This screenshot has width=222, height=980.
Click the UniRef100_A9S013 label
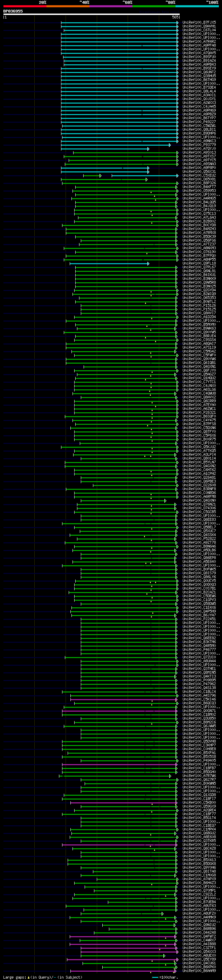(199, 153)
